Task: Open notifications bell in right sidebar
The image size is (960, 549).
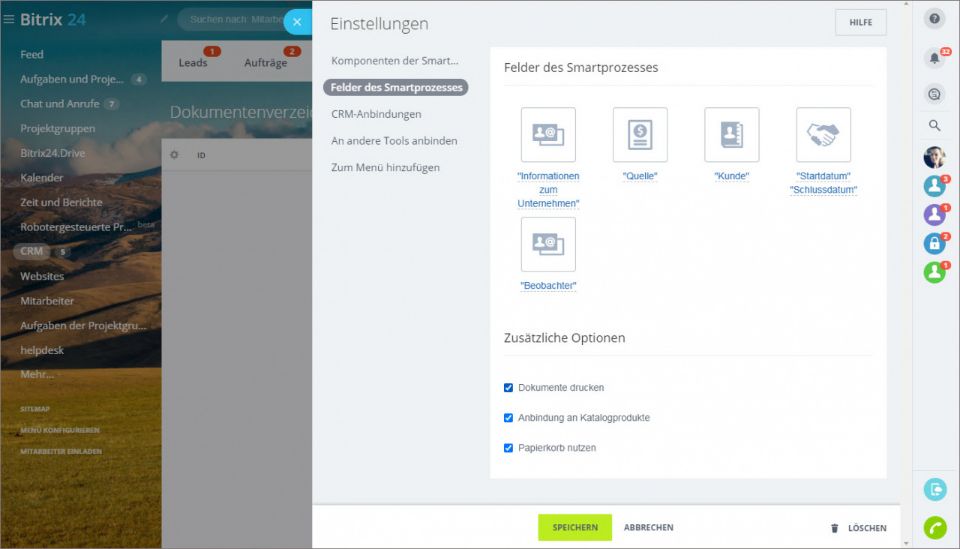Action: tap(934, 58)
